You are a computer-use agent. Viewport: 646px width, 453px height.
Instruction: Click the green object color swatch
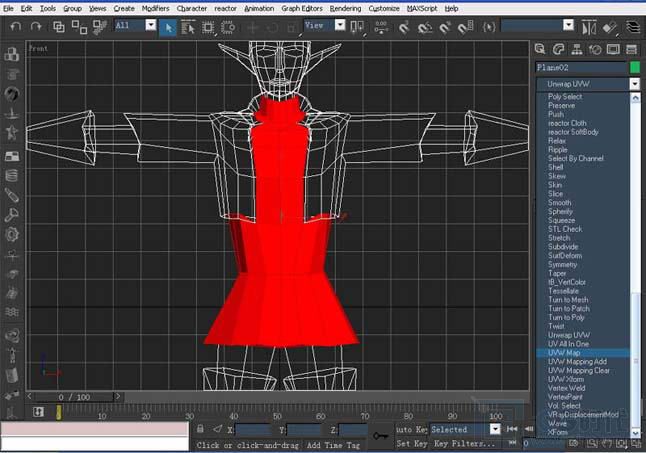pos(635,68)
